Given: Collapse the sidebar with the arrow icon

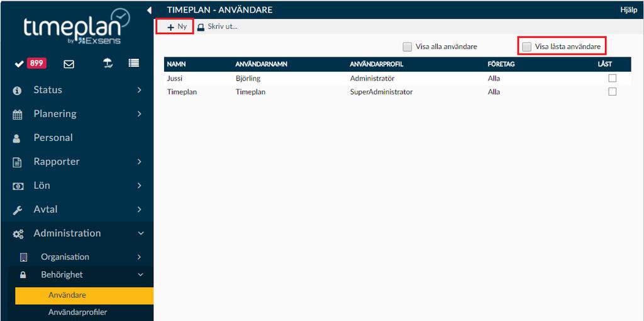Looking at the screenshot, I should click(149, 10).
